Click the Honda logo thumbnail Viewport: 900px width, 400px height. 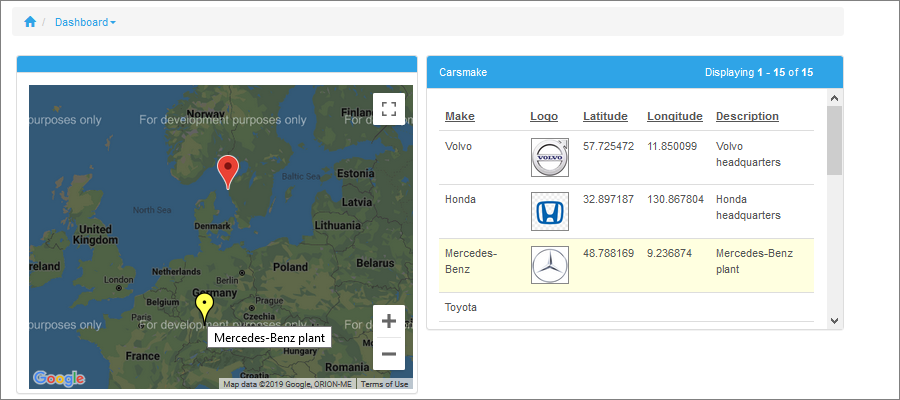click(550, 211)
